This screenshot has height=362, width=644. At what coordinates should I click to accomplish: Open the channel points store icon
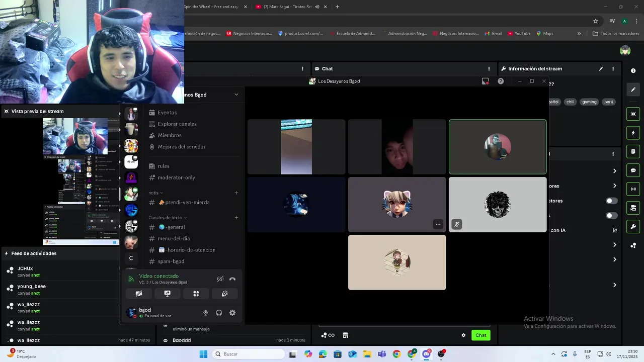coord(346,335)
